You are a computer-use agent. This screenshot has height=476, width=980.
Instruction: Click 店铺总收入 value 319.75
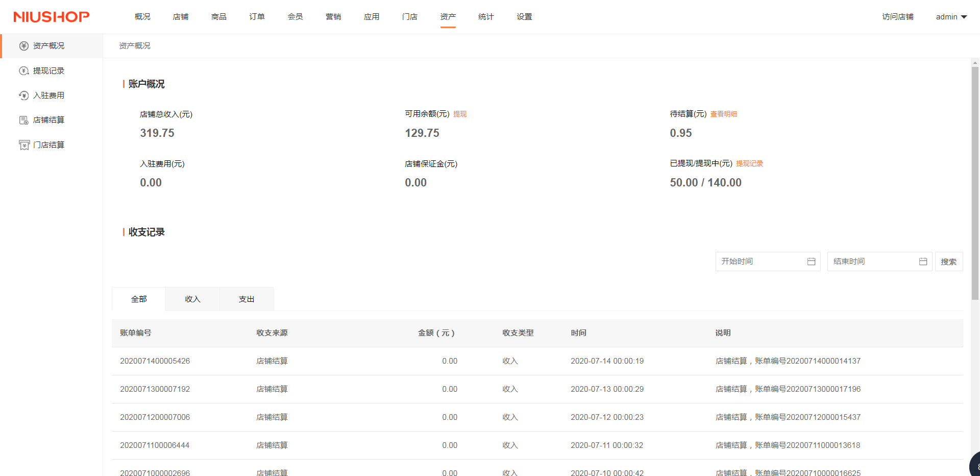[157, 133]
